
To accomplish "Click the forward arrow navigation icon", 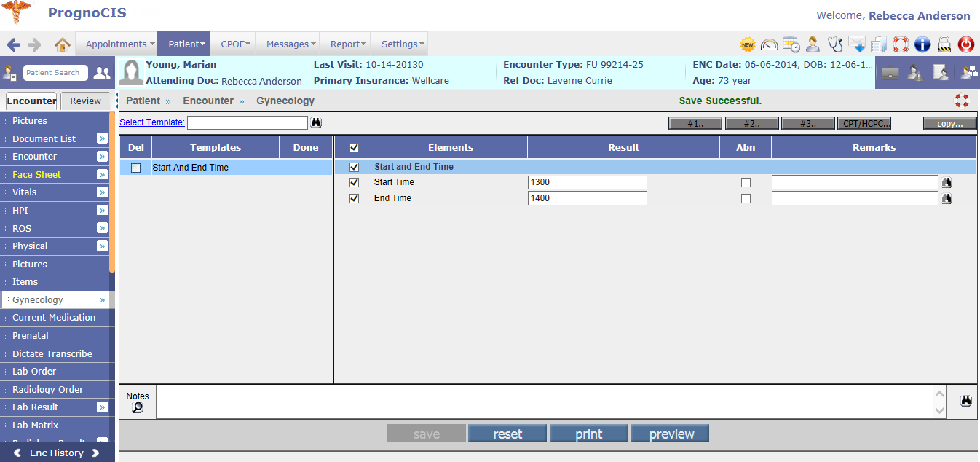I will pos(34,44).
